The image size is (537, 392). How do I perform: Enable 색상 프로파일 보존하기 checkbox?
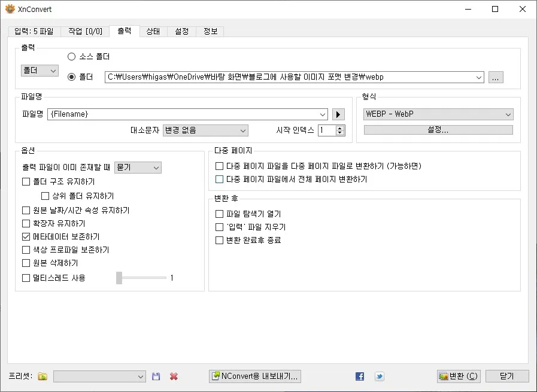[26, 250]
